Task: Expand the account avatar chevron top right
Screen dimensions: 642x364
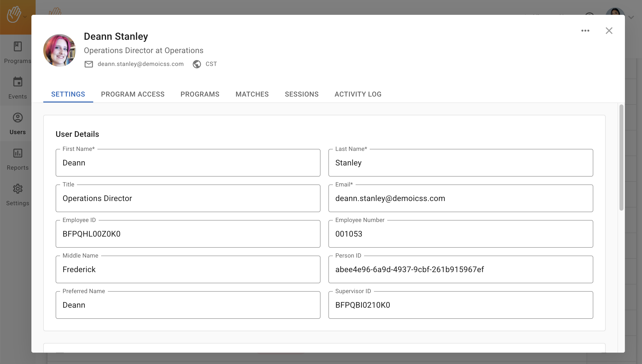Action: pos(631,18)
